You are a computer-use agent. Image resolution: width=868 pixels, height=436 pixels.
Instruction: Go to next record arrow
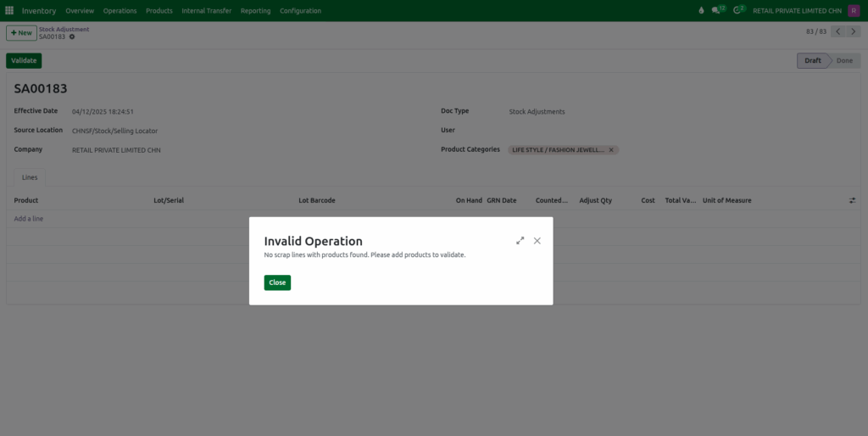coord(854,31)
